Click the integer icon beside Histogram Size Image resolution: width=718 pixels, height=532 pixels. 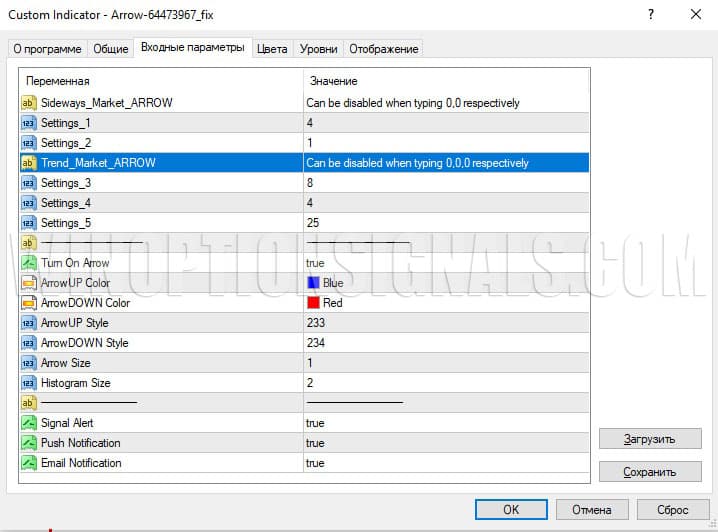(x=28, y=383)
